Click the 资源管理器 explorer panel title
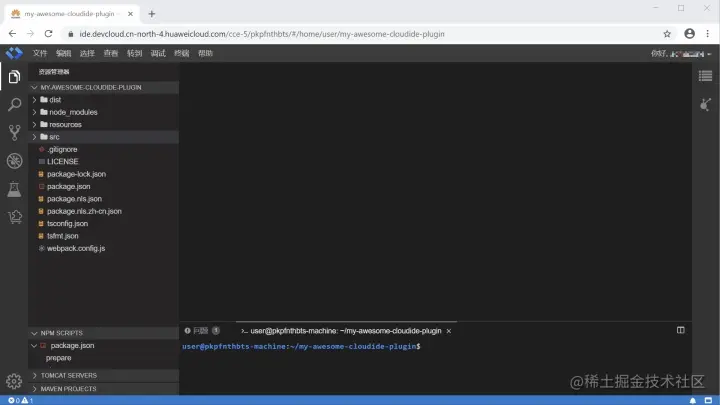This screenshot has width=720, height=405. 54,72
